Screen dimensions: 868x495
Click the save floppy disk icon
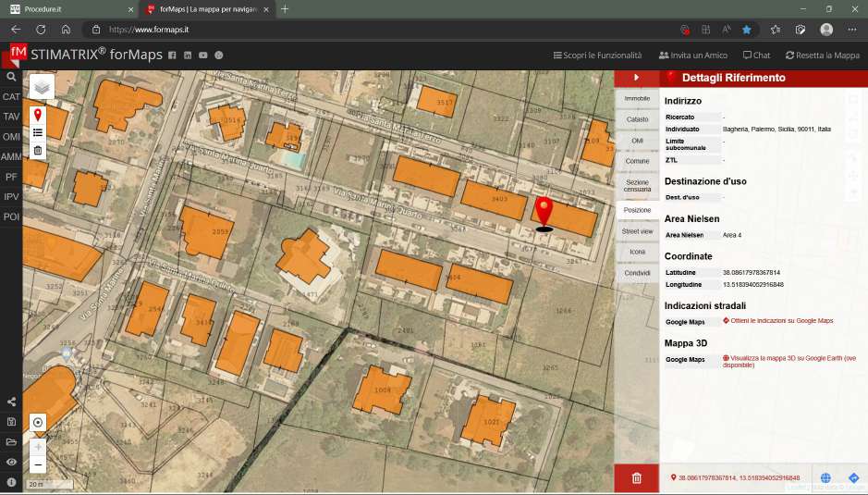(11, 422)
